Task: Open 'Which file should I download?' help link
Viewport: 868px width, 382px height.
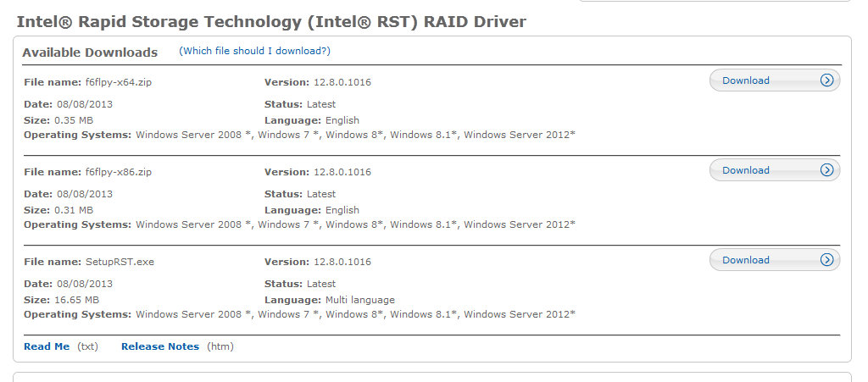Action: pyautogui.click(x=254, y=51)
